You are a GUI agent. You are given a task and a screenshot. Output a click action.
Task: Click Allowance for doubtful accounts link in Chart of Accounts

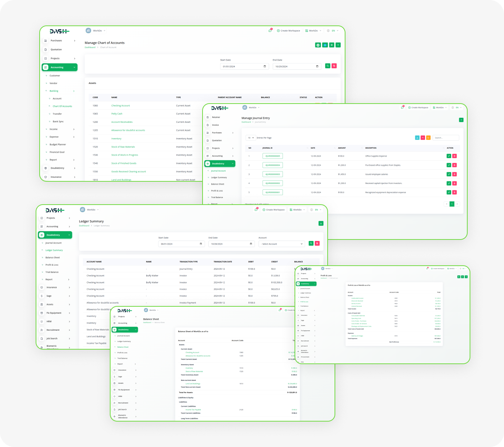pos(128,130)
